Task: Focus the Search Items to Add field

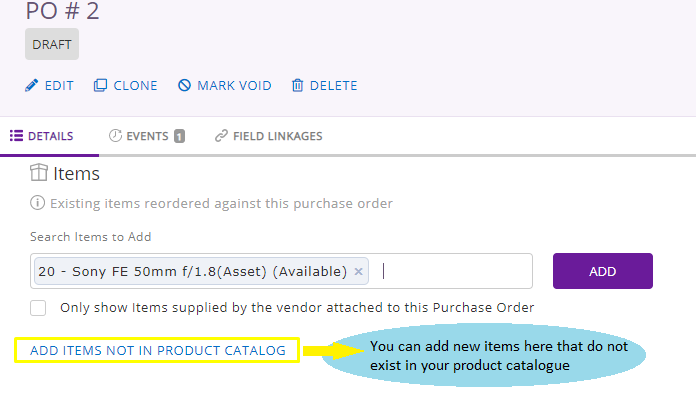Action: pyautogui.click(x=455, y=271)
